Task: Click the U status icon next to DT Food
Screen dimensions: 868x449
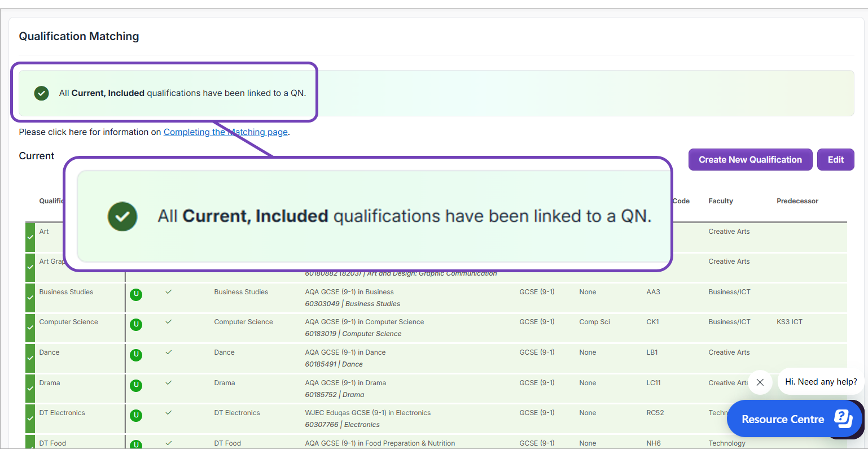Action: click(135, 444)
